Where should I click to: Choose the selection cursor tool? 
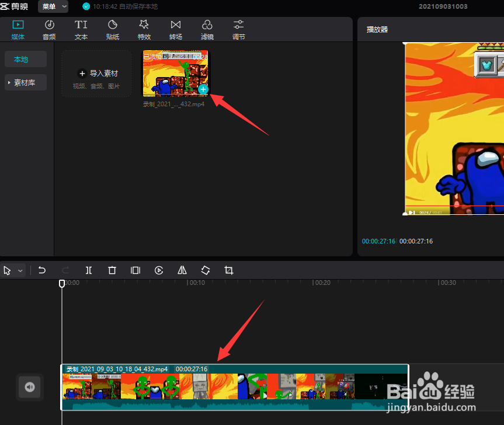coord(7,270)
